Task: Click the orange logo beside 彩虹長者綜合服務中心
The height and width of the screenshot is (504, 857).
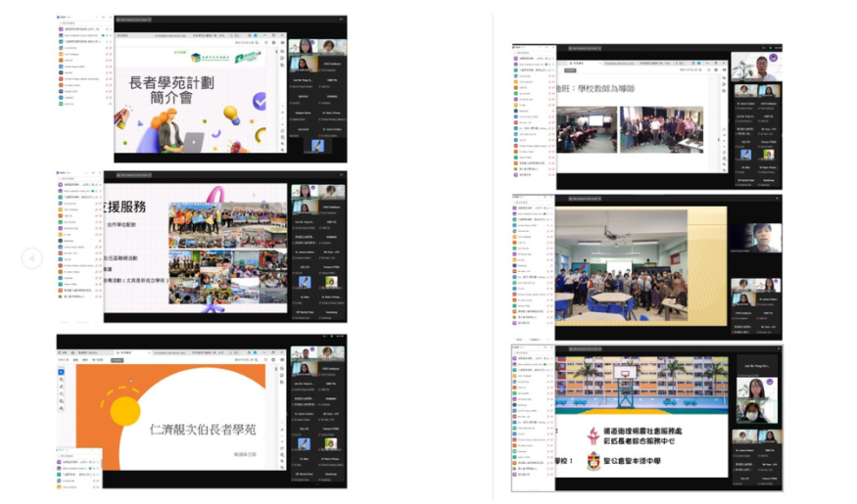Action: pyautogui.click(x=592, y=434)
